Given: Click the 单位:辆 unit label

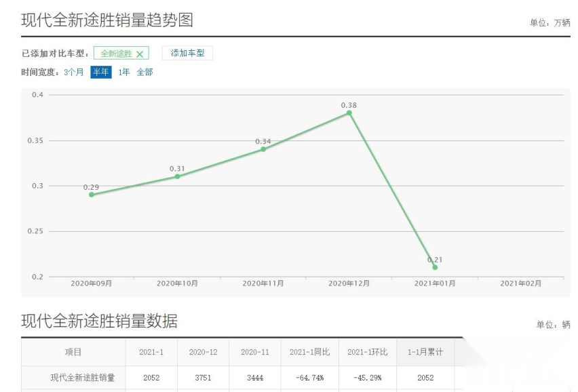Looking at the screenshot, I should (554, 325).
